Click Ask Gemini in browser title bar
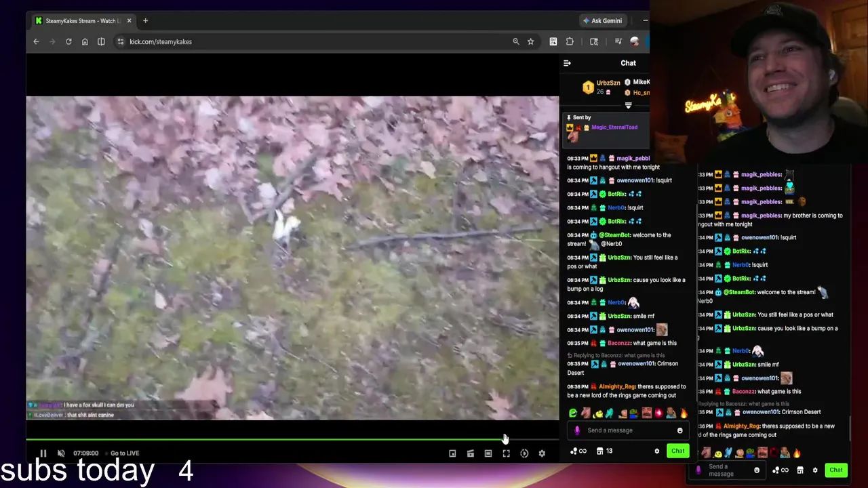 coord(602,21)
